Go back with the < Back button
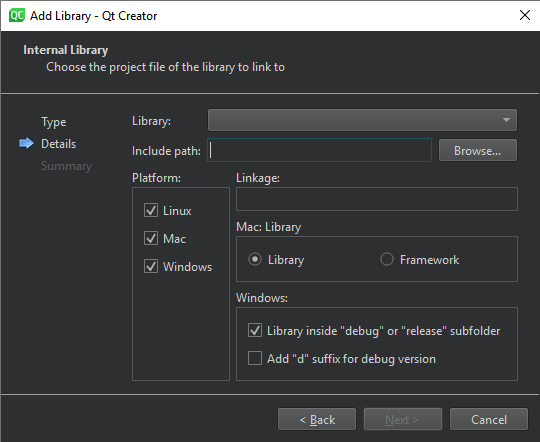Screen dimensions: 540x442 tap(317, 419)
